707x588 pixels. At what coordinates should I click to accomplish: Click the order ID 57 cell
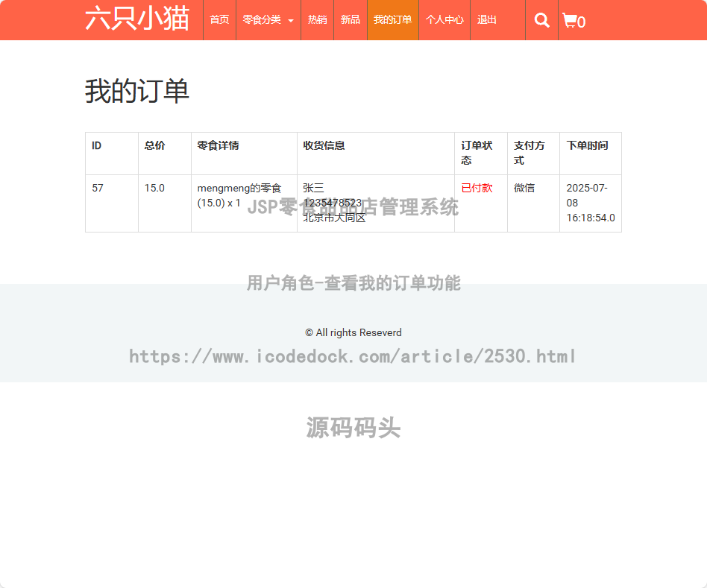click(112, 203)
